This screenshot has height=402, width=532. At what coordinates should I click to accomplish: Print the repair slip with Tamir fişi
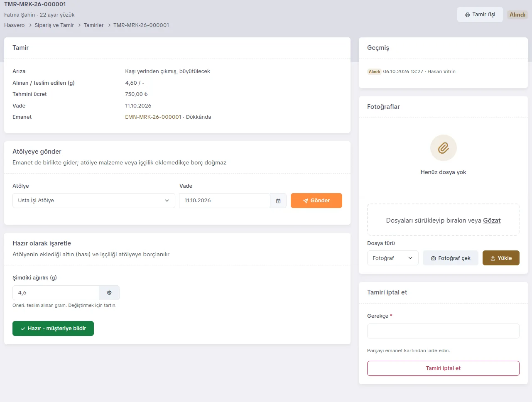pyautogui.click(x=480, y=15)
